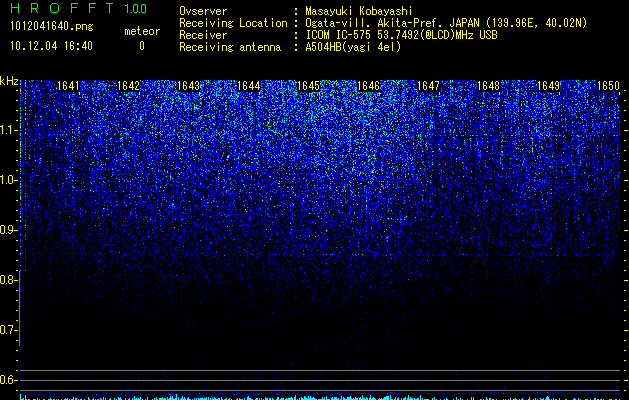Click the 0.9 kHz axis label
629x400 pixels.
(8, 230)
